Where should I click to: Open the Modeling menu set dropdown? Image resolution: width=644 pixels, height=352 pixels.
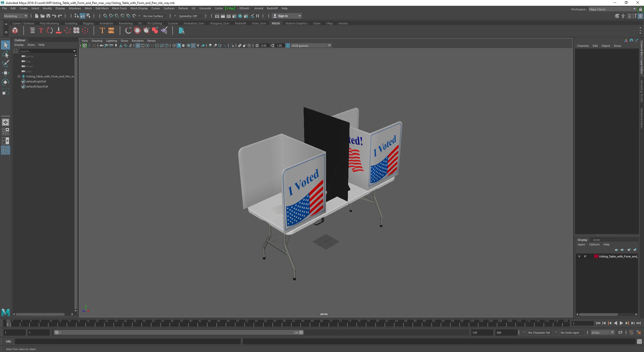pos(16,16)
